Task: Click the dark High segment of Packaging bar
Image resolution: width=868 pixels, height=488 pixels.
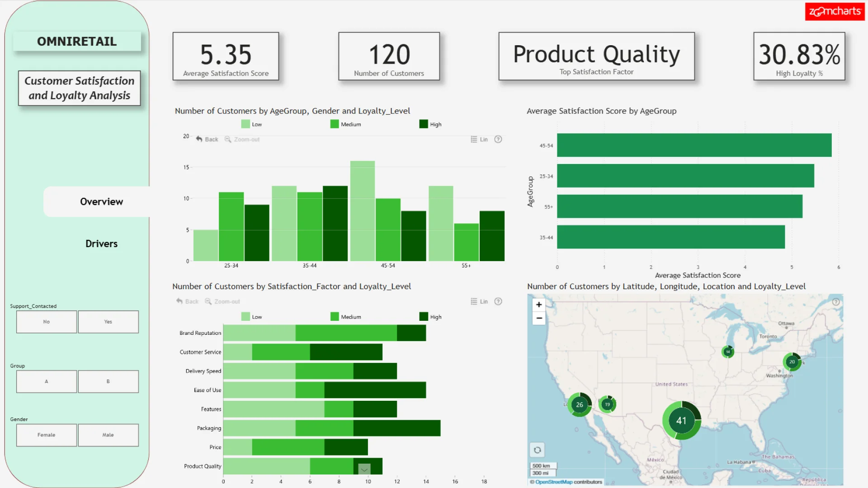Action: pos(397,428)
